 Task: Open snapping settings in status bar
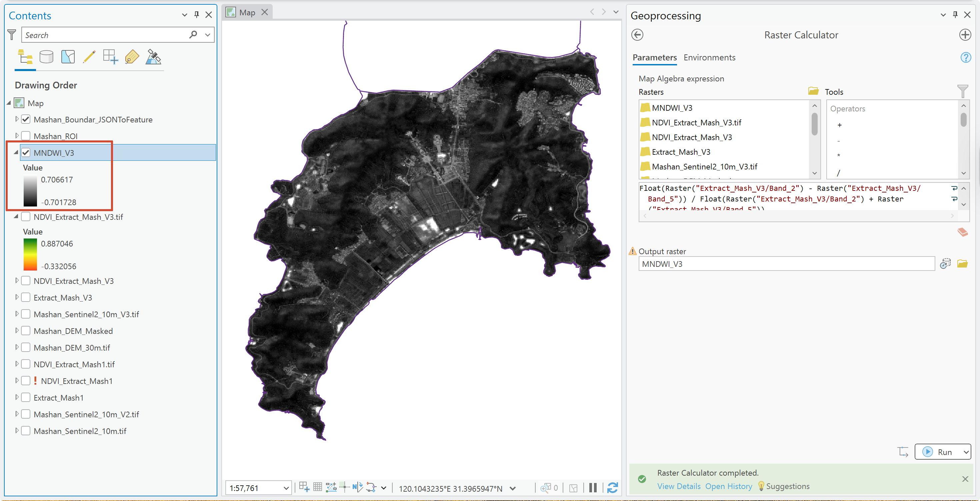[304, 487]
